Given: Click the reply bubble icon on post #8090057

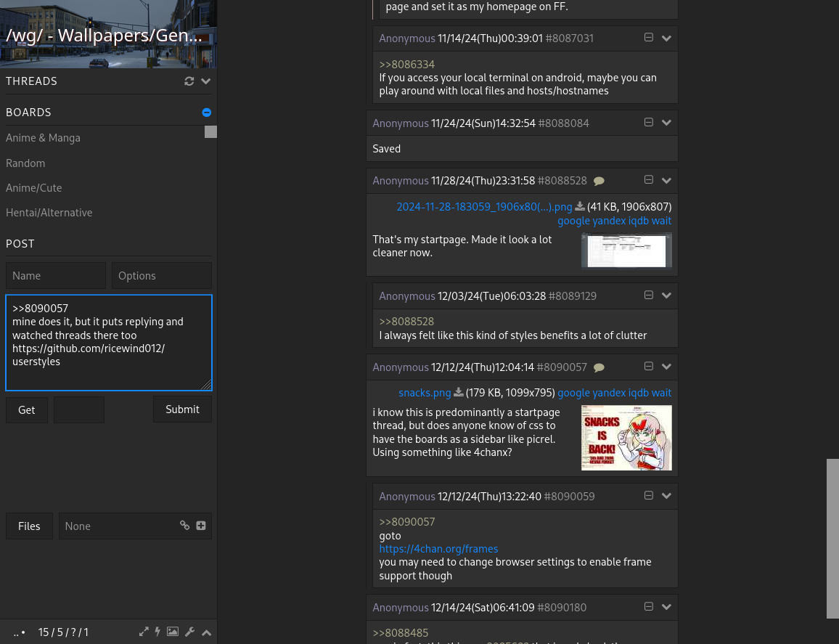Looking at the screenshot, I should point(599,367).
